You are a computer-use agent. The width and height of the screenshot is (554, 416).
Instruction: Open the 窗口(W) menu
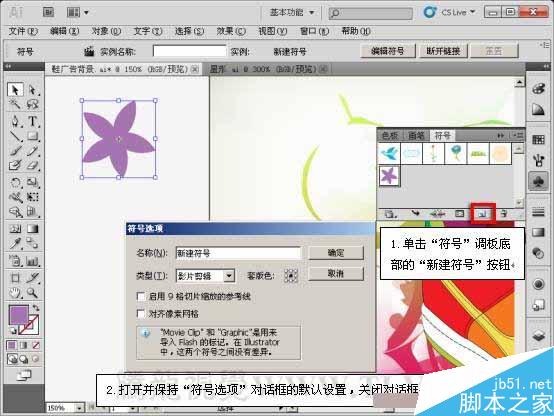pos(314,31)
